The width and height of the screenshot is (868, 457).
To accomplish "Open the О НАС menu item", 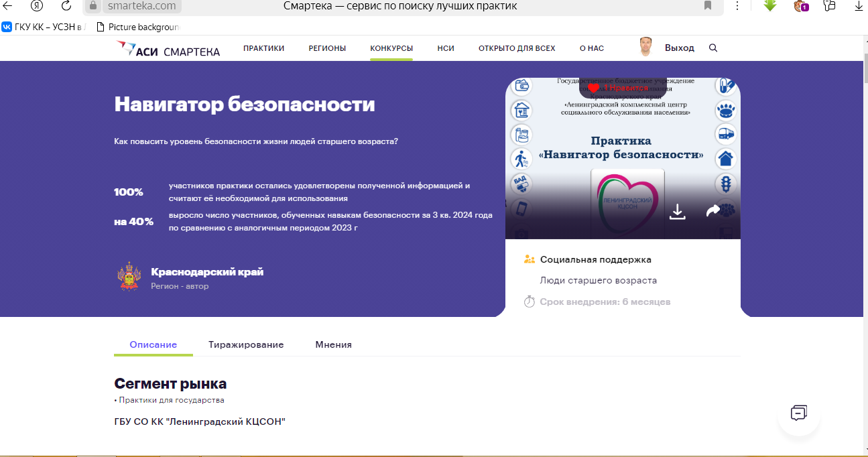I will (x=592, y=48).
